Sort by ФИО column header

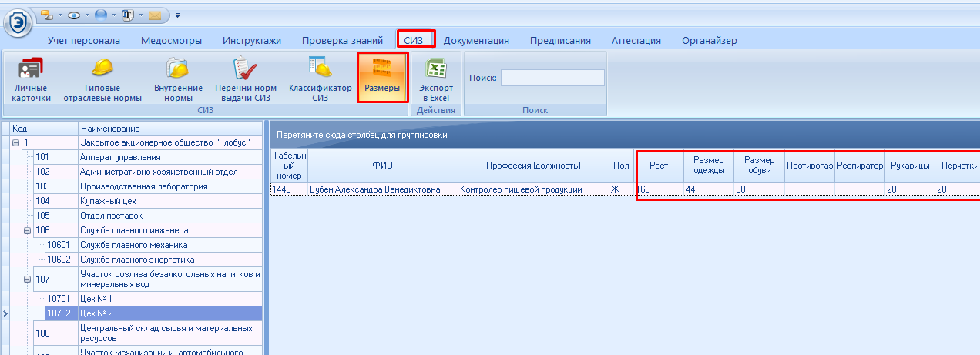pos(382,165)
